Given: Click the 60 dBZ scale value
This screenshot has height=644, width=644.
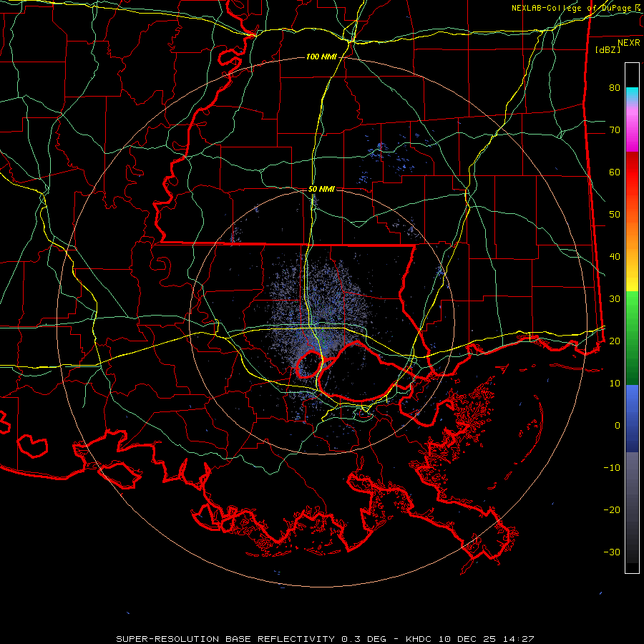Looking at the screenshot, I should [x=615, y=172].
